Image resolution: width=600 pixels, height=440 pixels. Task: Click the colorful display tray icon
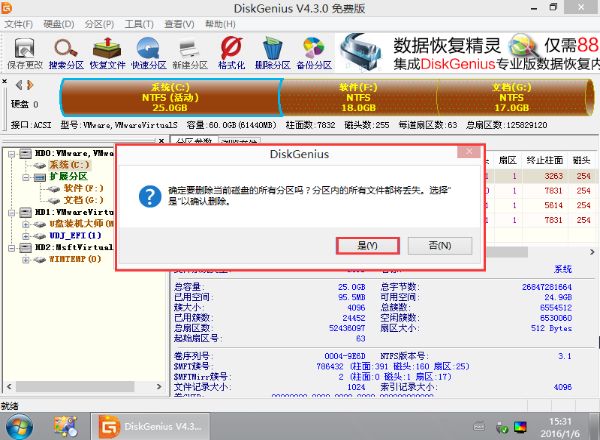coord(520,427)
